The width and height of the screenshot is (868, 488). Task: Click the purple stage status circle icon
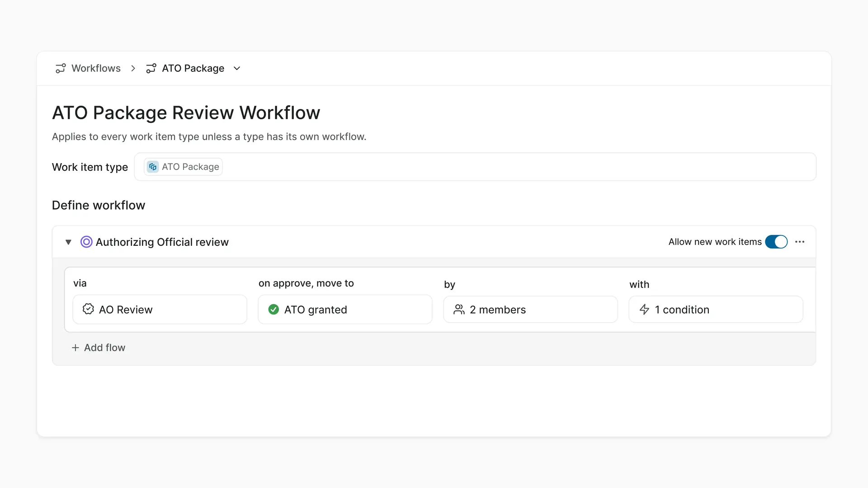86,242
